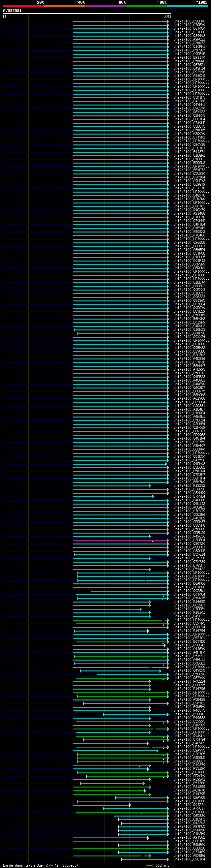Click the cyan ~100% legend segment
The height and width of the screenshot is (868, 211).
click(187, 6)
